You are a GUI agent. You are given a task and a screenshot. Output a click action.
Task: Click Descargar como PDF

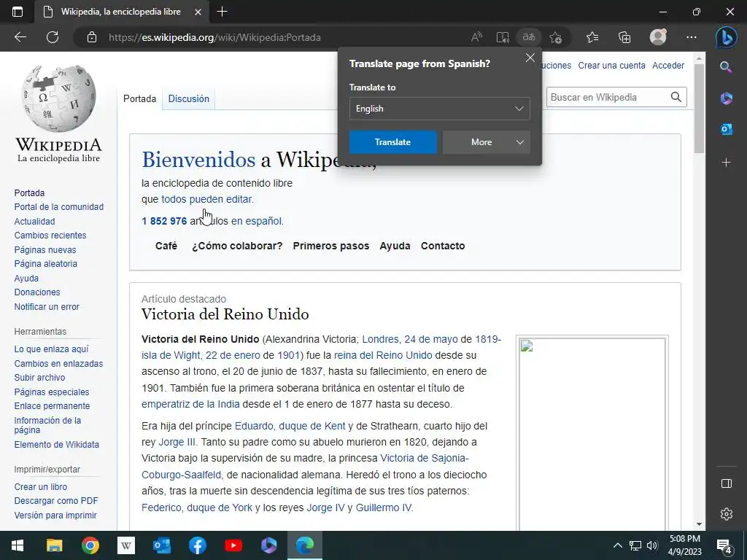(55, 500)
